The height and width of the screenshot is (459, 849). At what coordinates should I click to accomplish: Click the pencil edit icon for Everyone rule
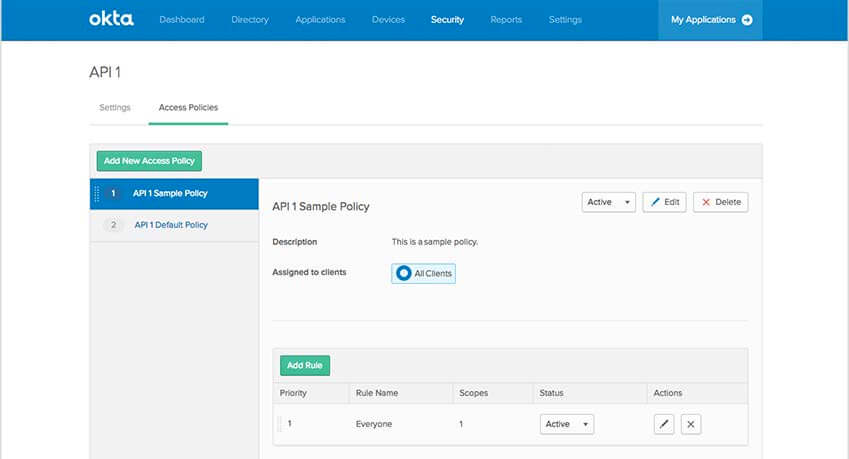[x=663, y=424]
